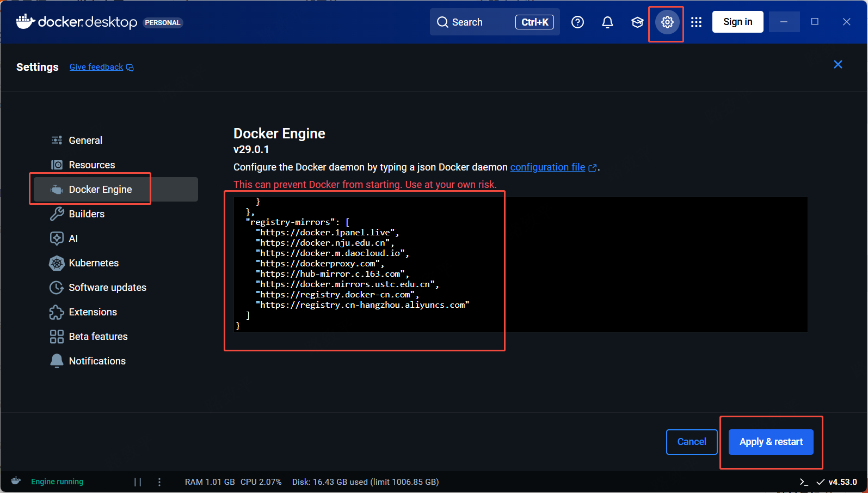
Task: Click Apply & restart button
Action: point(771,442)
